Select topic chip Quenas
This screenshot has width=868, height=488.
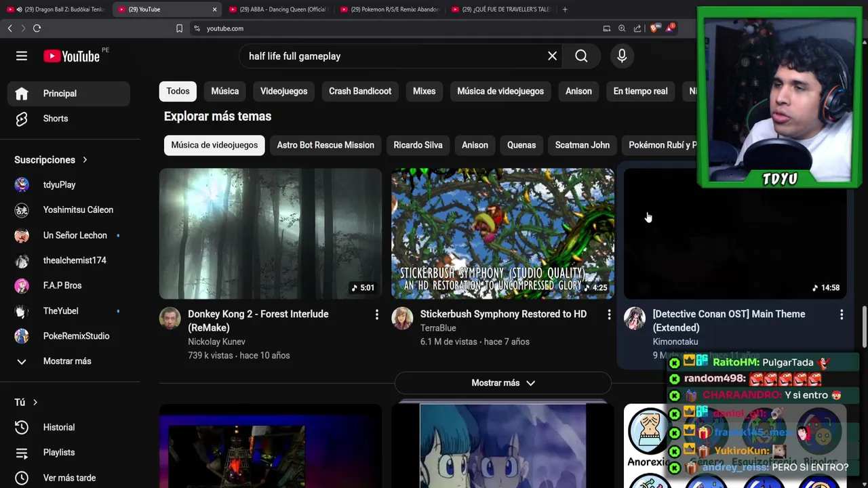(521, 145)
